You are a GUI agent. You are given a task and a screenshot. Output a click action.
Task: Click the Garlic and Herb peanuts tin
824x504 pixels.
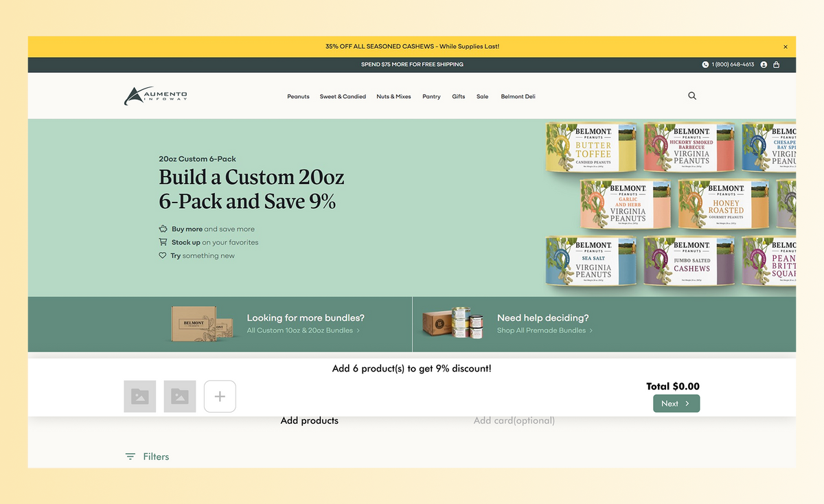tap(626, 205)
